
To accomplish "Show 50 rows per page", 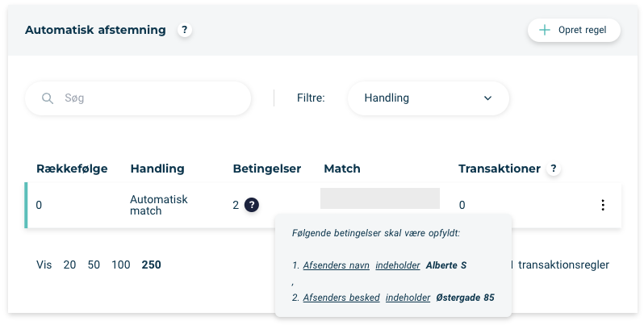I will tap(94, 265).
